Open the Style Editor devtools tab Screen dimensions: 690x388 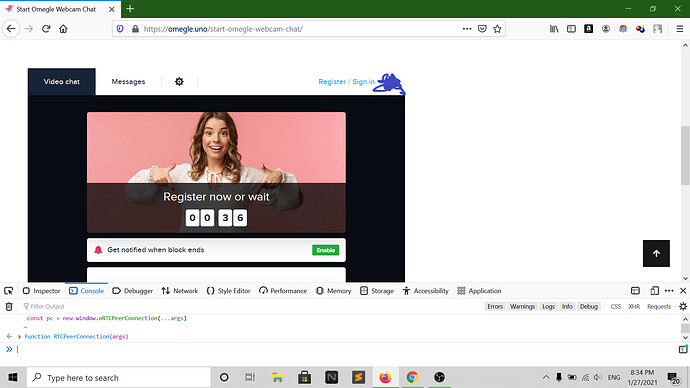coord(228,291)
